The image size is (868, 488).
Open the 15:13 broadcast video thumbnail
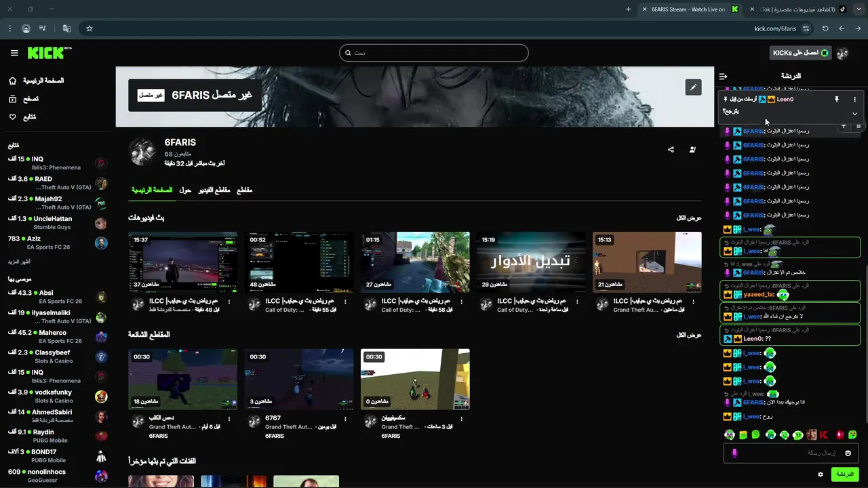coord(647,262)
